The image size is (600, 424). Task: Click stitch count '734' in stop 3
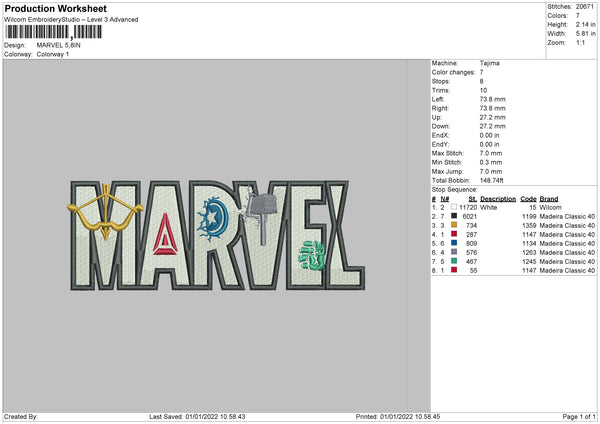[471, 225]
